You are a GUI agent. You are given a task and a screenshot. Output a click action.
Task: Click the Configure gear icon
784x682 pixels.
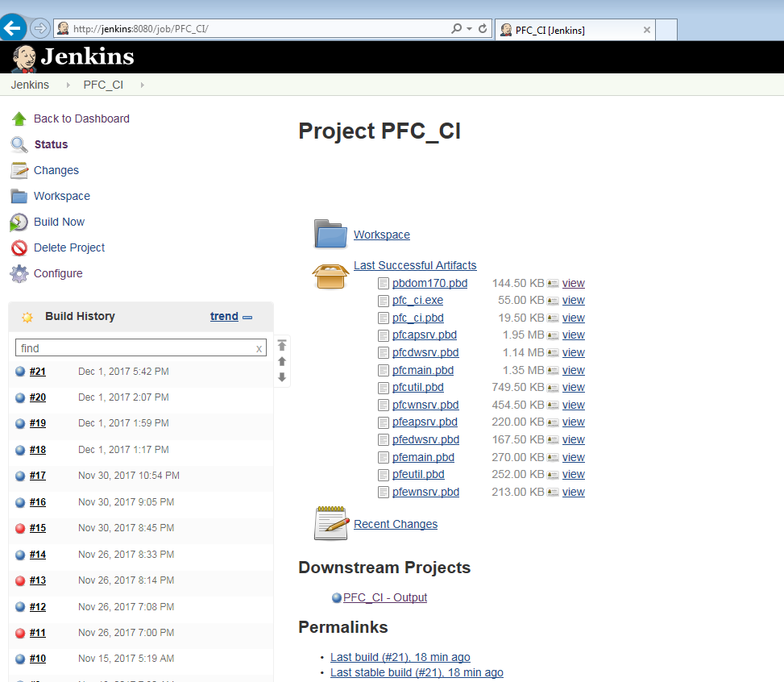[x=19, y=274]
